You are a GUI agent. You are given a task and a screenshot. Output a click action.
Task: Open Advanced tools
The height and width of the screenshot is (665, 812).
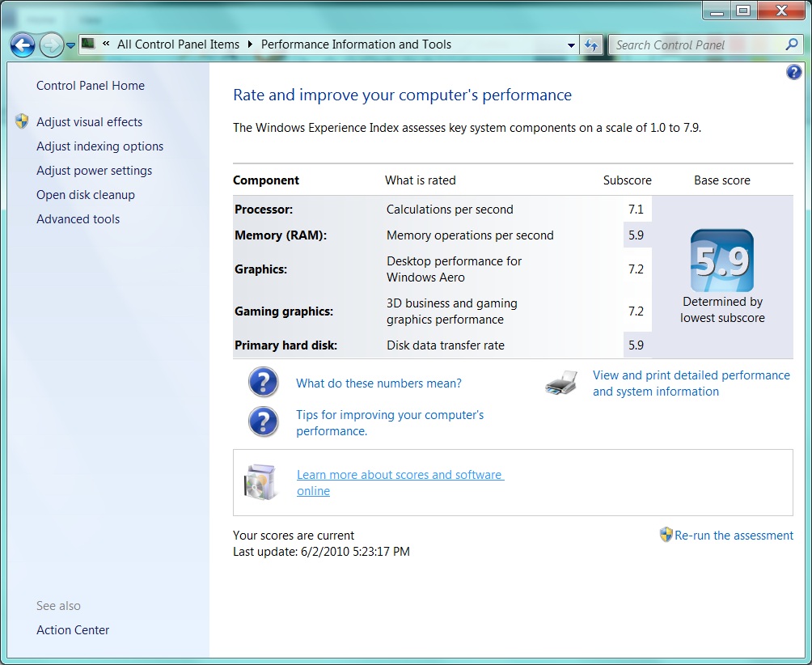pos(78,219)
